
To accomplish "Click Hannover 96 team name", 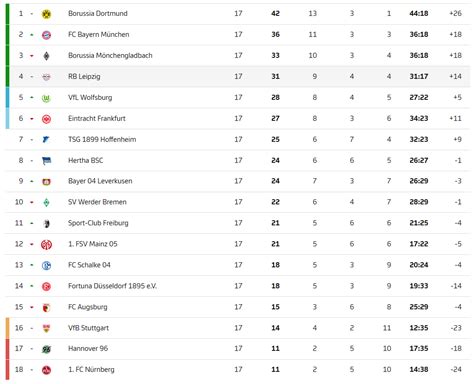I will [x=88, y=349].
